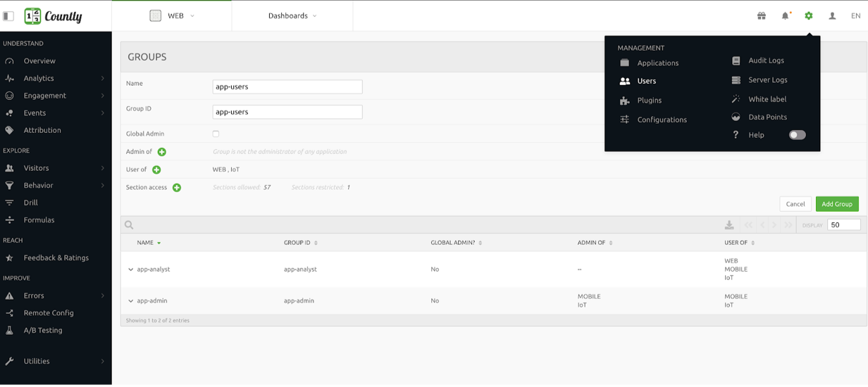This screenshot has height=387, width=868.
Task: Collapse the sidebar with the panel toggle icon
Action: pos(8,16)
